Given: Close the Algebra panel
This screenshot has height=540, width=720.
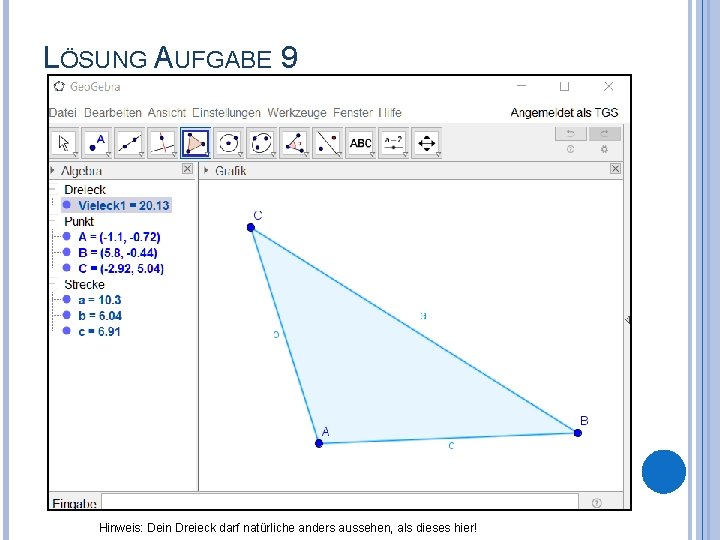Looking at the screenshot, I should 187,169.
